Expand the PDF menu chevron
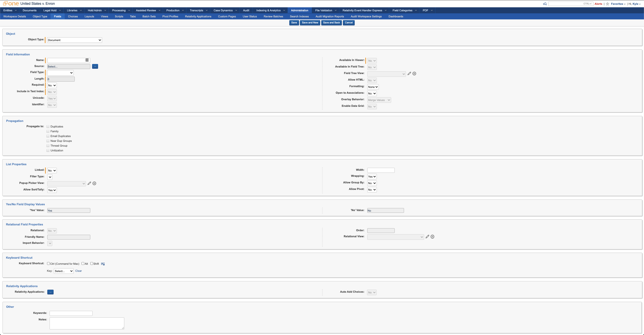Screen dimensions: 644x335 pyautogui.click(x=432, y=10)
